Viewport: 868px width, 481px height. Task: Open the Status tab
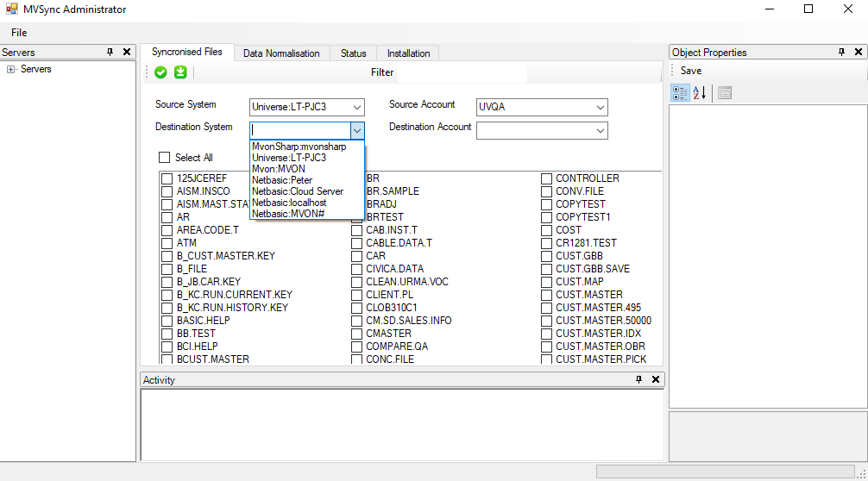[x=353, y=53]
